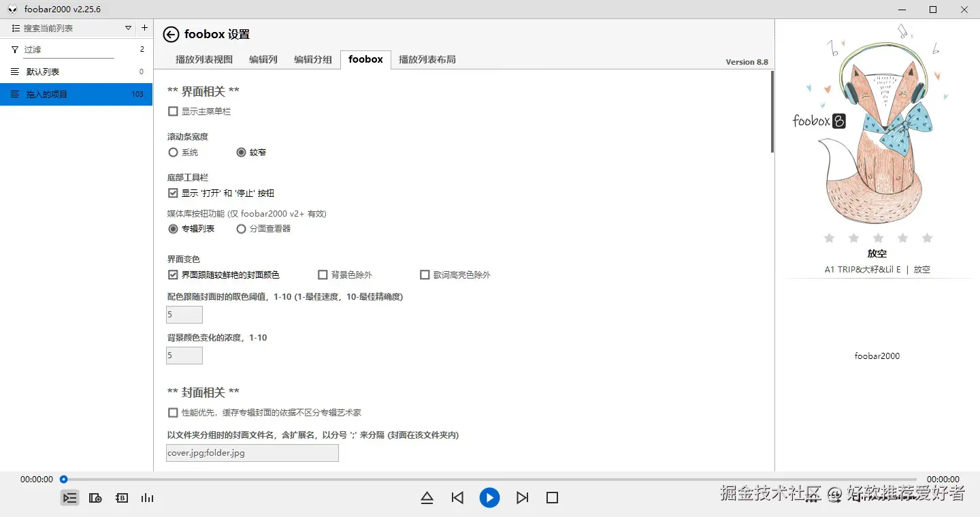Screen dimensions: 980x517
Task: Switch to the 播放列表布局 tab
Action: [x=427, y=59]
